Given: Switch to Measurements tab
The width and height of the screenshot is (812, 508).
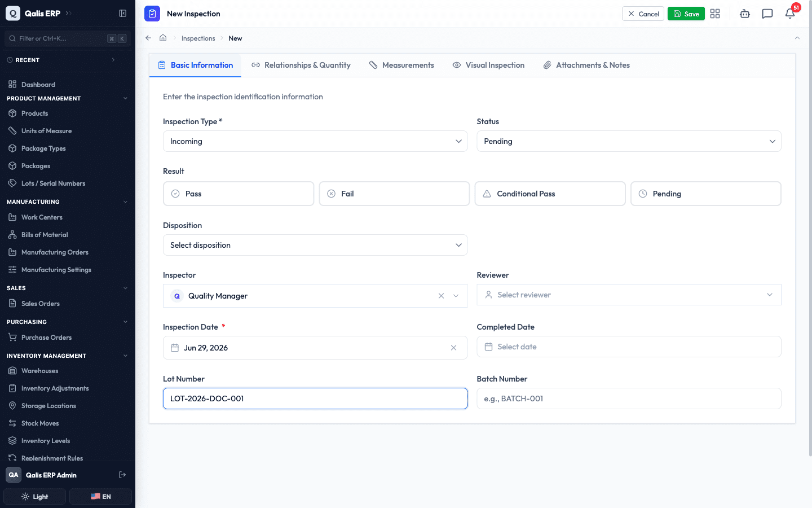Looking at the screenshot, I should 401,65.
